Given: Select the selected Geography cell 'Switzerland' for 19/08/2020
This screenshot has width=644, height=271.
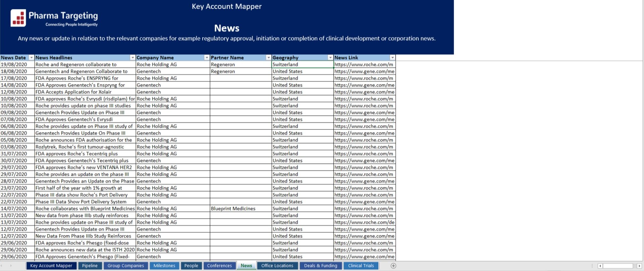Looking at the screenshot, I should [303, 64].
